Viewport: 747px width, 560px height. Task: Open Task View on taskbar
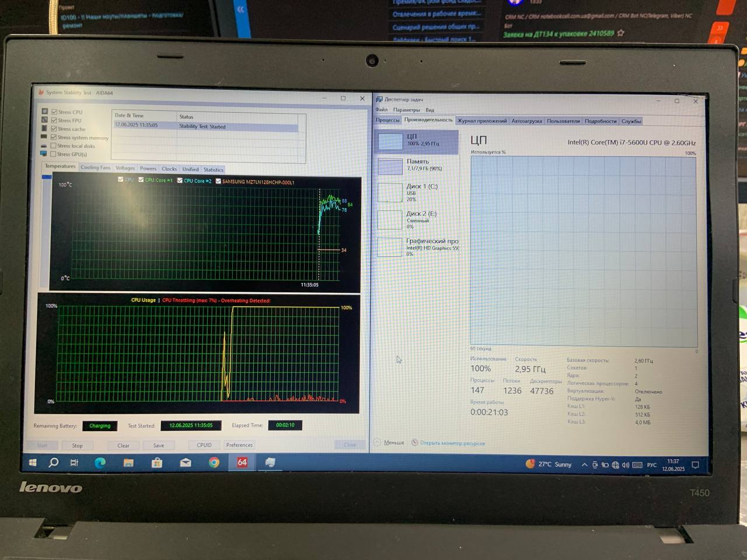click(x=74, y=463)
